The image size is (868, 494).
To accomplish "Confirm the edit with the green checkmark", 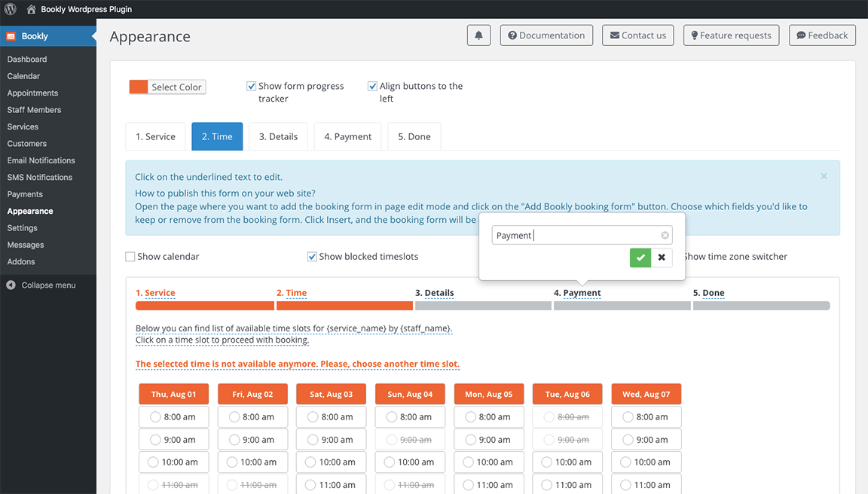I will tap(640, 258).
